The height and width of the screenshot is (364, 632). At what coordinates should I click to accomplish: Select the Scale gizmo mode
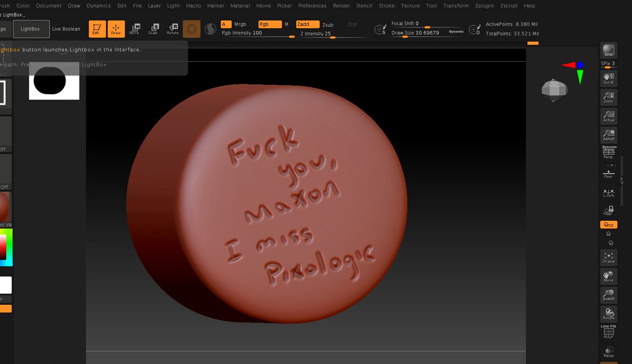coord(153,29)
